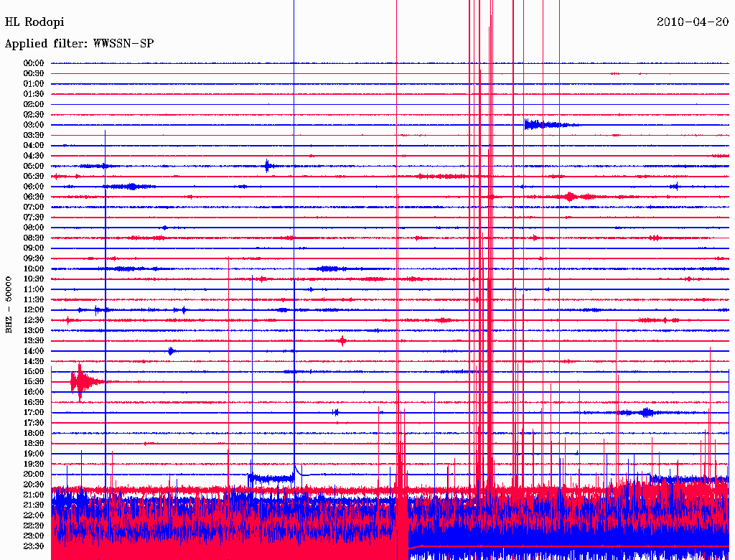Click the 21:30 time label

pyautogui.click(x=34, y=505)
